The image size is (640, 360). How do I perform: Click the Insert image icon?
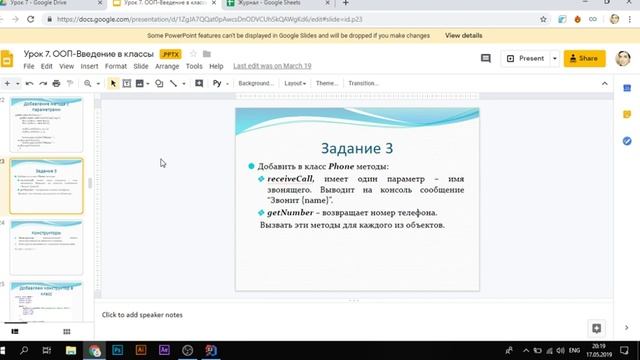point(140,83)
